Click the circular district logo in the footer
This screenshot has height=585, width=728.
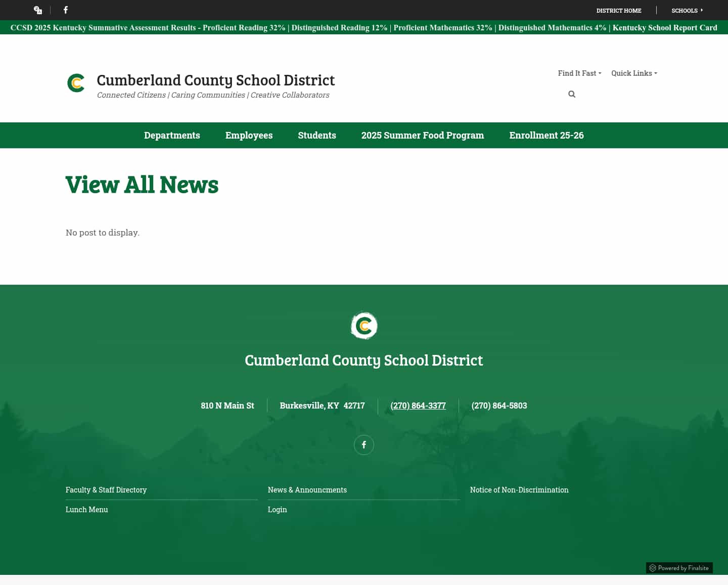pyautogui.click(x=364, y=325)
